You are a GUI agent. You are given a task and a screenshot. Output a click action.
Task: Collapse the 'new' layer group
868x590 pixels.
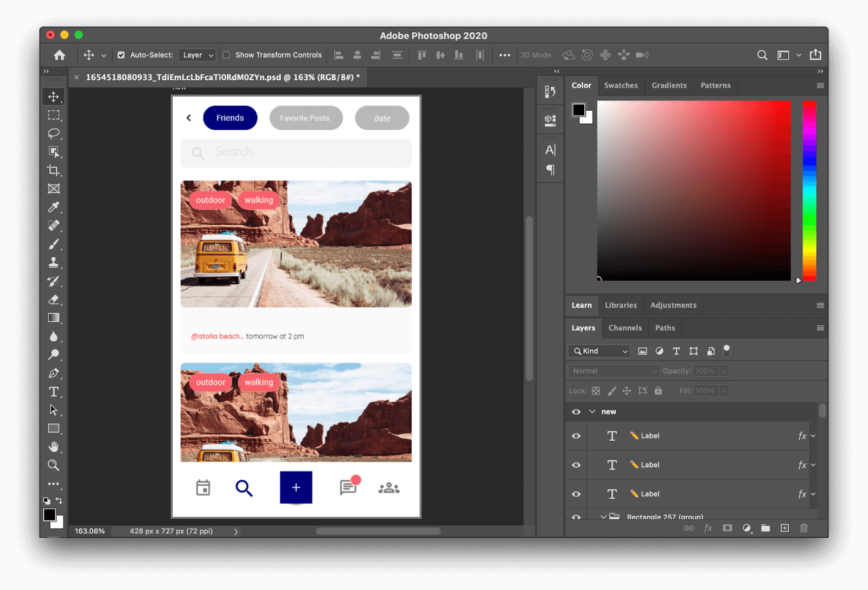593,411
